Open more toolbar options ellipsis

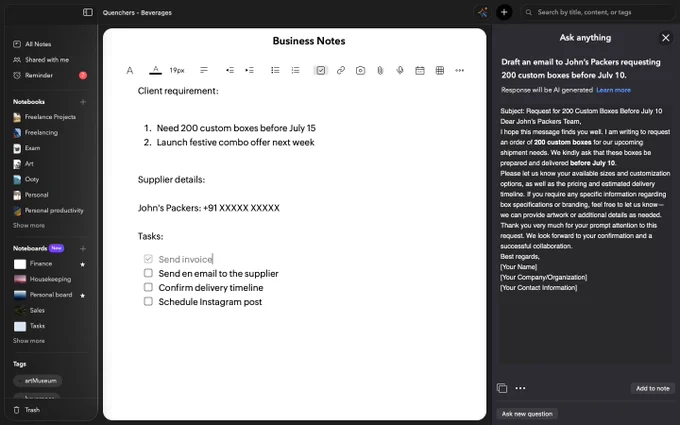point(460,70)
